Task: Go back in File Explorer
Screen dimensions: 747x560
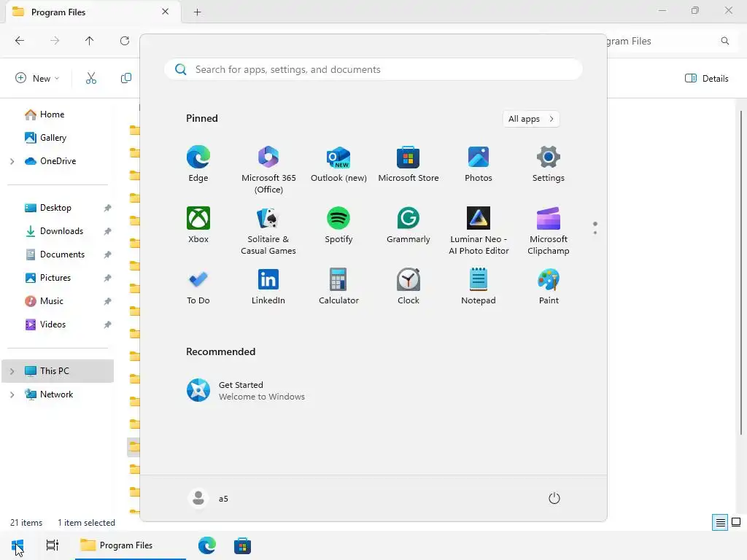Action: [x=20, y=41]
